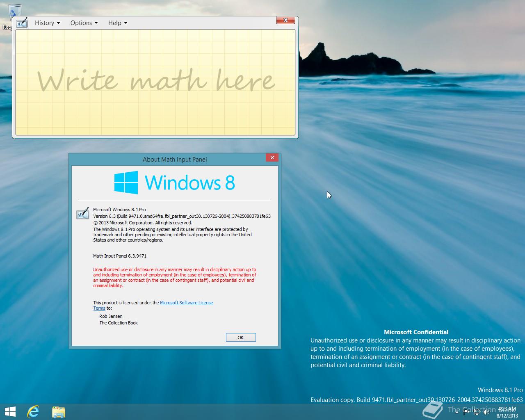
Task: Click the 'Rob Jansen' licensee name
Action: [111, 316]
